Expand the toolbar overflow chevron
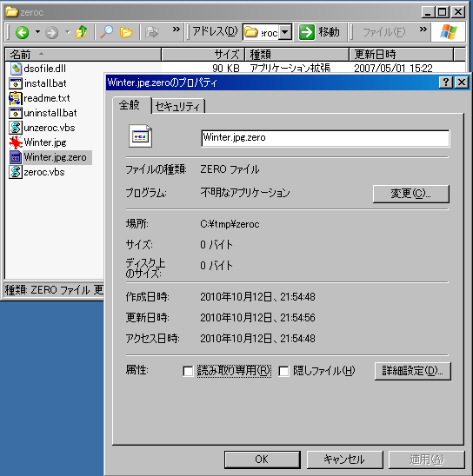The image size is (473, 476). coord(177,30)
